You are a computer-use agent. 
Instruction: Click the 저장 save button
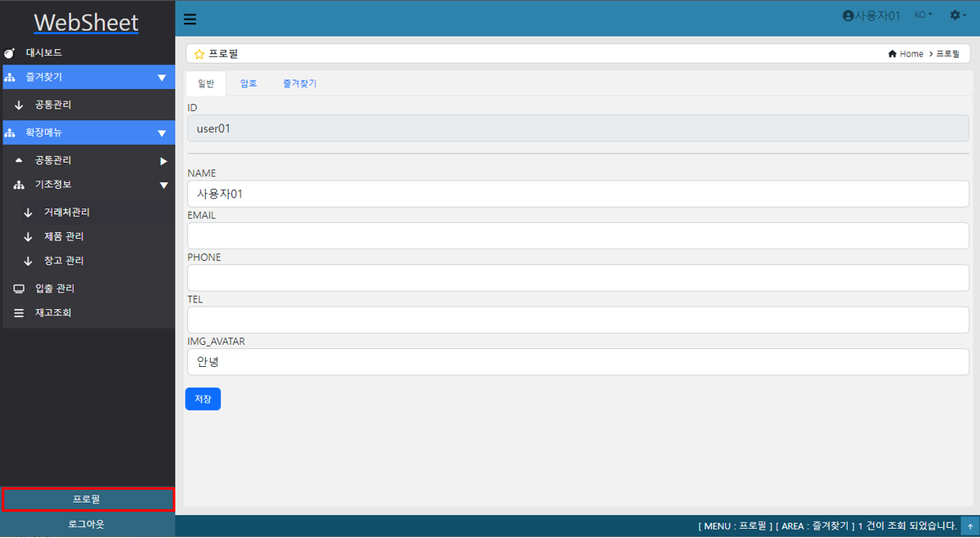(x=203, y=399)
